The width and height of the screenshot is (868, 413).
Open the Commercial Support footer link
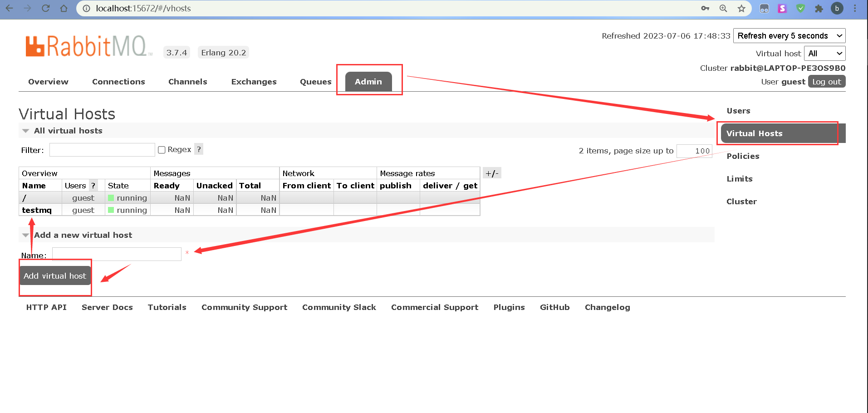[x=435, y=307]
